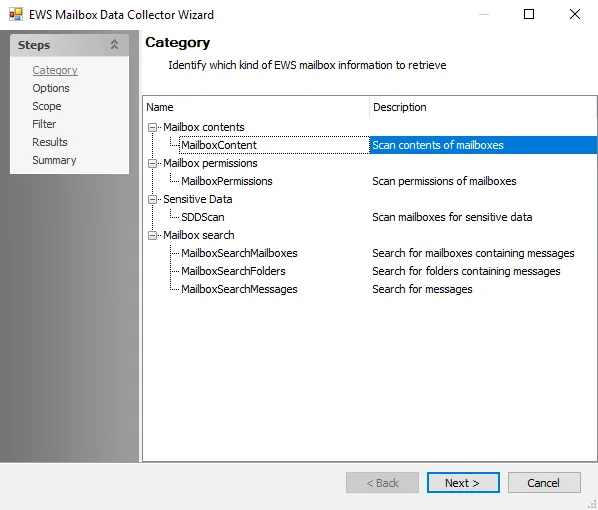Click the Sensitive Data group label
This screenshot has width=598, height=510.
pos(198,199)
